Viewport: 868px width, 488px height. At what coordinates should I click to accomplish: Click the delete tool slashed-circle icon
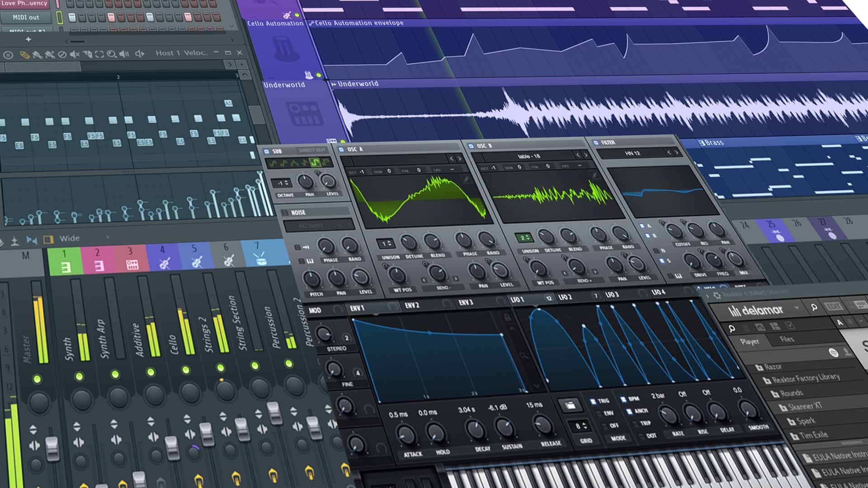[x=63, y=55]
